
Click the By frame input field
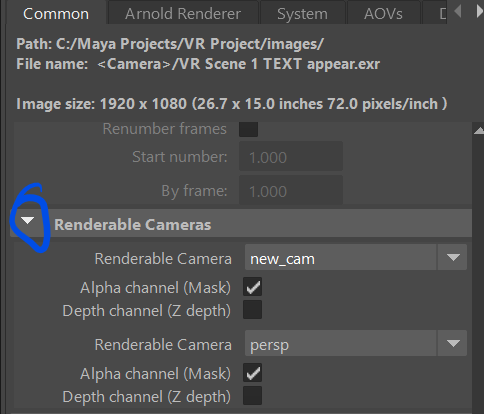click(291, 190)
